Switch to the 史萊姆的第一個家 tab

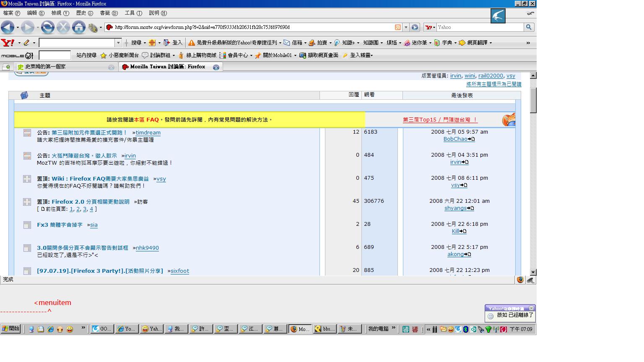(x=45, y=67)
